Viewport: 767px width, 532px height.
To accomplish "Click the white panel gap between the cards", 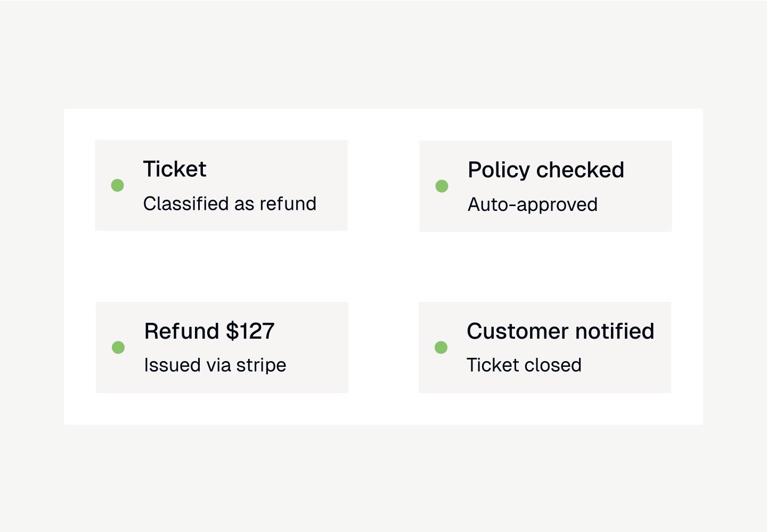I will (x=383, y=266).
